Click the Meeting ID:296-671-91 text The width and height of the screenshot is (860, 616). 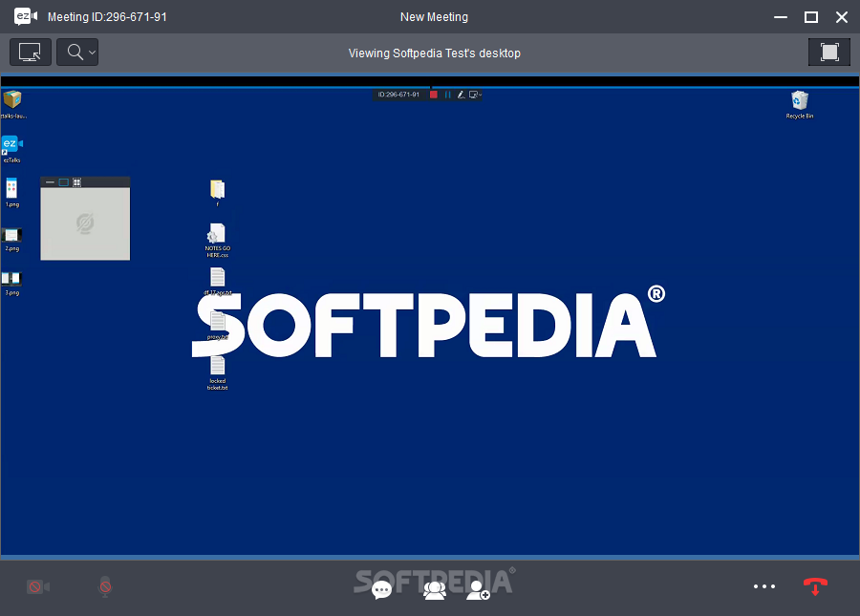[107, 17]
